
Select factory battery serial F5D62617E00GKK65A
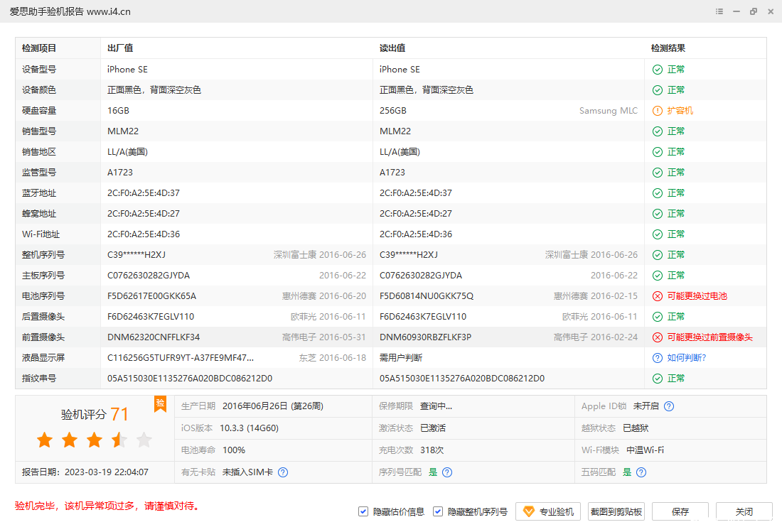pos(151,296)
